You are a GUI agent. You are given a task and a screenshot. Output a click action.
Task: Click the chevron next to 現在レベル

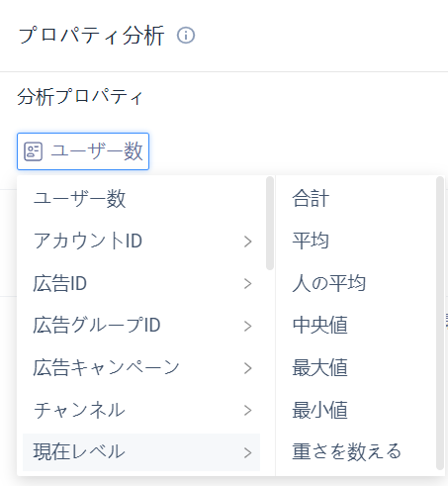click(x=248, y=452)
